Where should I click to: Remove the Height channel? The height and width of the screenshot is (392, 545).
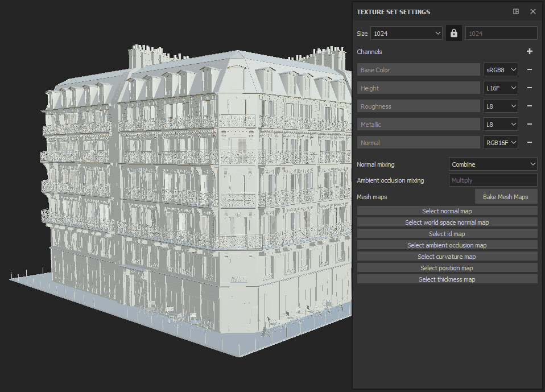(x=530, y=88)
